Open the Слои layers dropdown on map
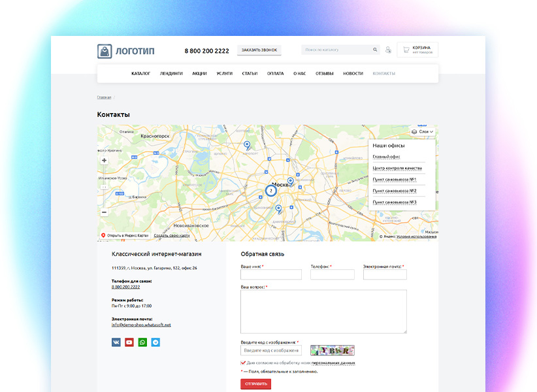 [x=421, y=130]
